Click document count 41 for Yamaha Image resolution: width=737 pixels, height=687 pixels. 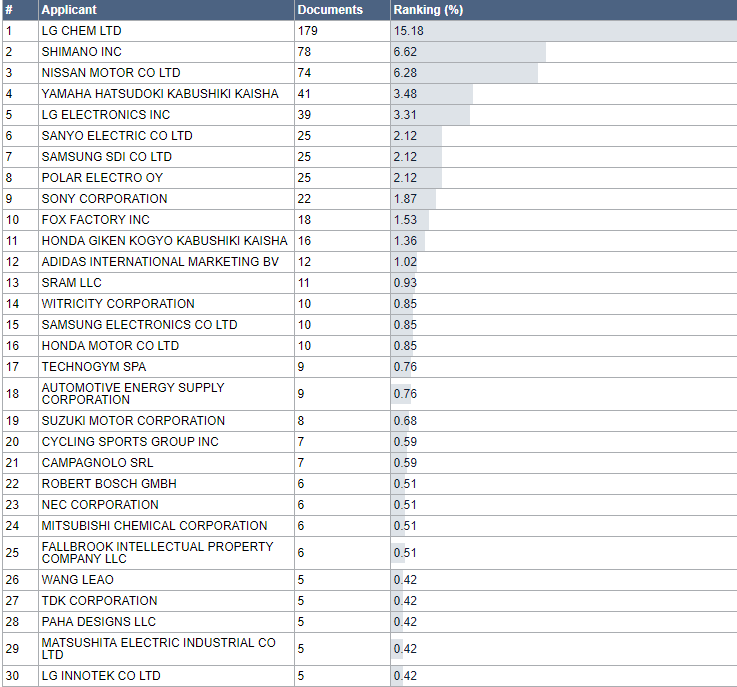[x=304, y=94]
